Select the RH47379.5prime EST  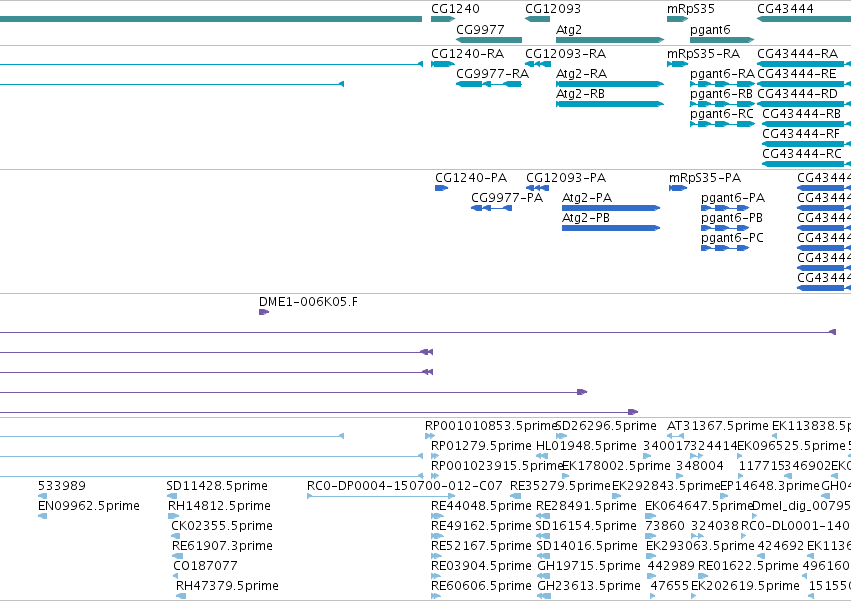pyautogui.click(x=181, y=596)
